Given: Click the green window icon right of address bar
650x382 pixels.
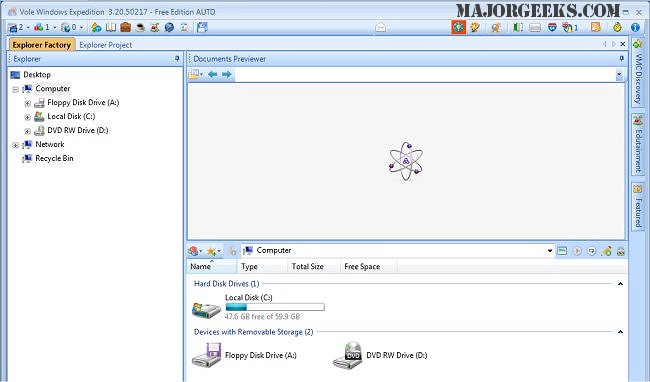Looking at the screenshot, I should pyautogui.click(x=562, y=251).
